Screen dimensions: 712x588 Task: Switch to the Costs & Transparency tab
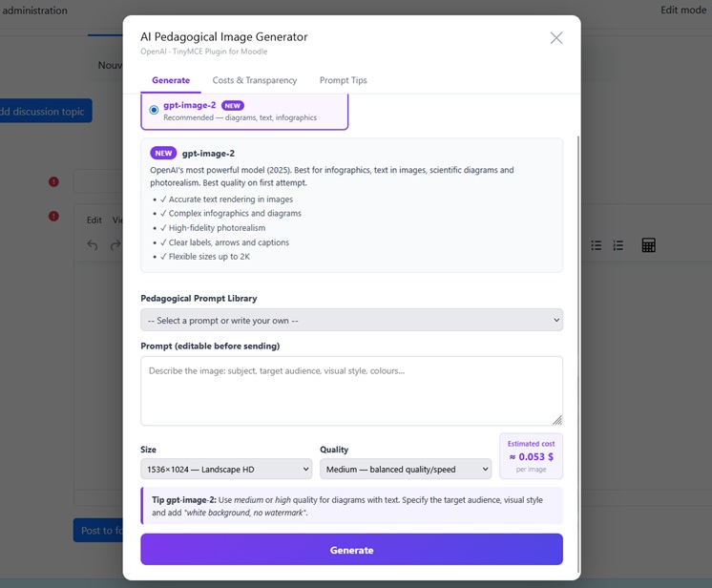pos(255,80)
